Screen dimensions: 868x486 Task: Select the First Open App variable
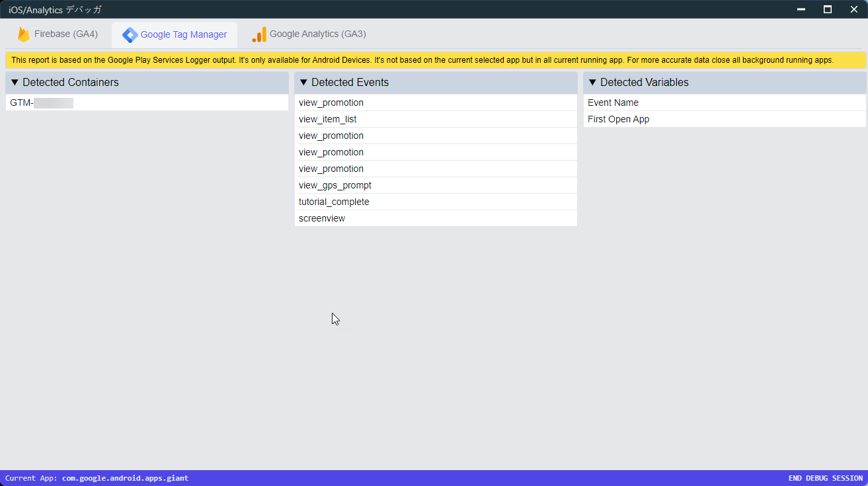tap(618, 119)
